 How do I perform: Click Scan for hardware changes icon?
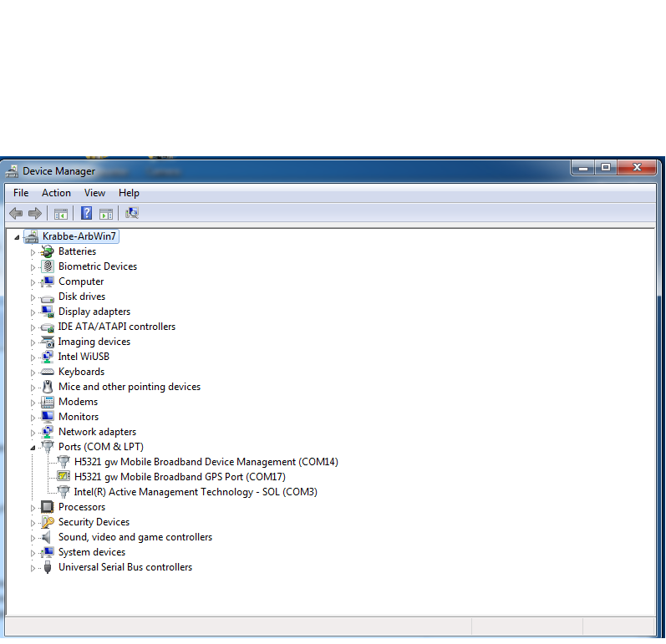click(131, 214)
